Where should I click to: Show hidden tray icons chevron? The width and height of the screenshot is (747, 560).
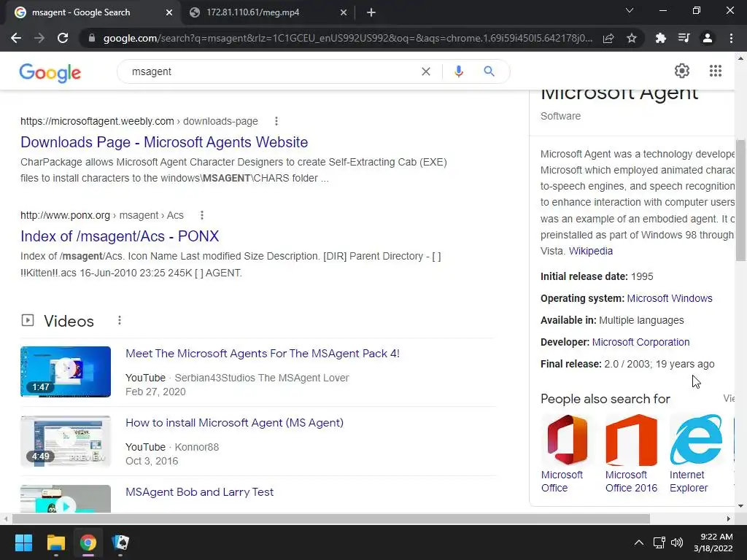(x=639, y=542)
